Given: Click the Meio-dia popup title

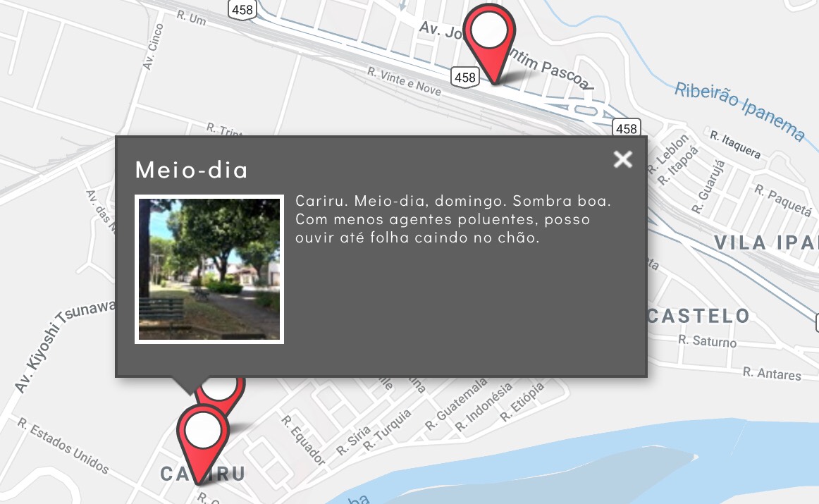Looking at the screenshot, I should (191, 170).
